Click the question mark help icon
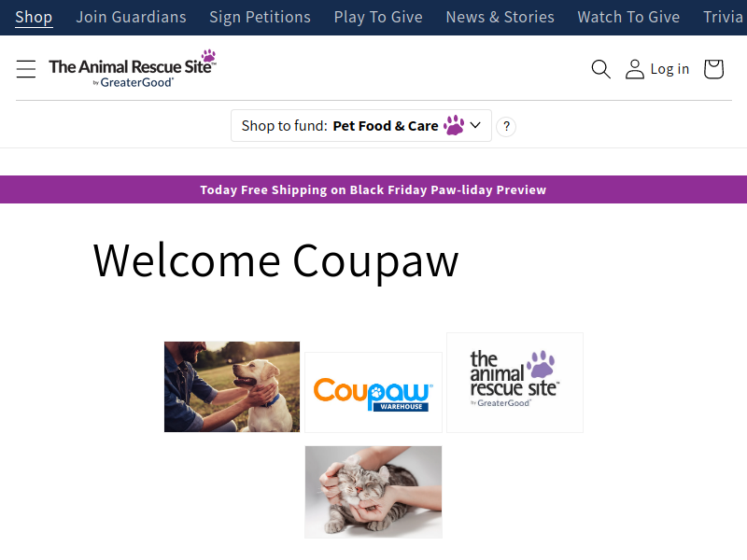This screenshot has width=747, height=560. [506, 126]
